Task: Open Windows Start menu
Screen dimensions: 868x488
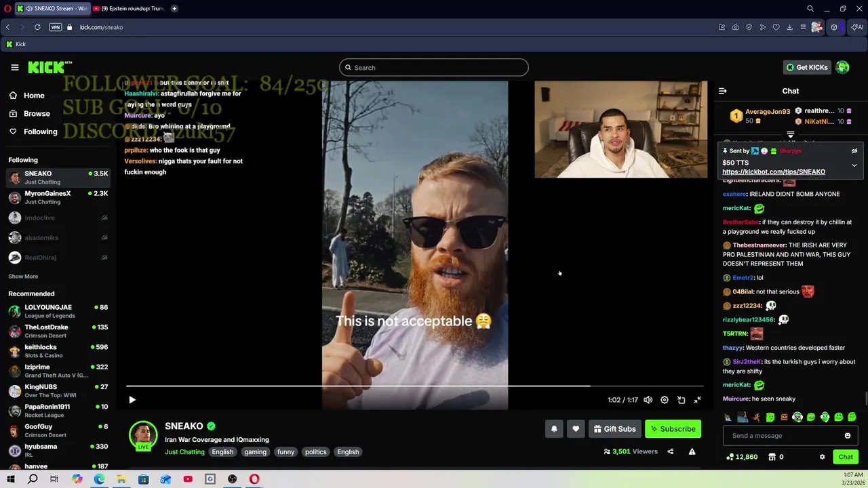Action: point(10,479)
